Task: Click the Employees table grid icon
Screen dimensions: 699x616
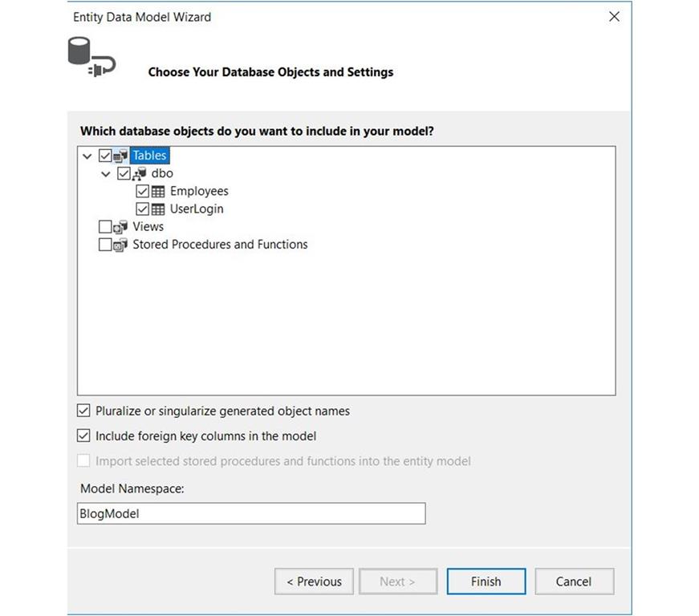Action: point(160,191)
